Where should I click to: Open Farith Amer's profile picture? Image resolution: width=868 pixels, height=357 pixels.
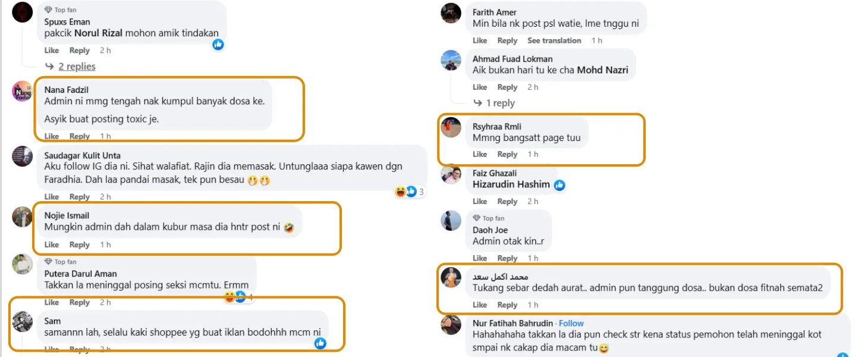[451, 13]
